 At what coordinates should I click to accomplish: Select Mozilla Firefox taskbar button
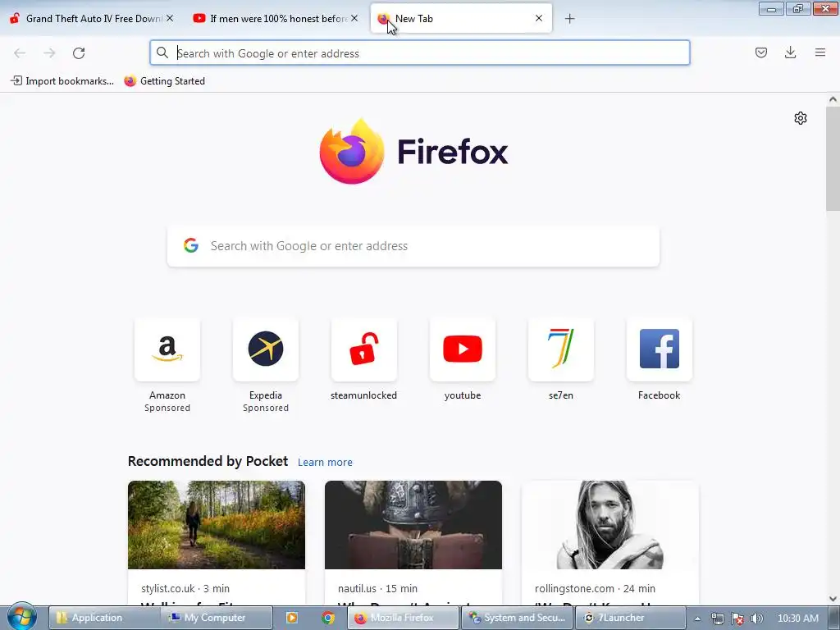tap(403, 618)
